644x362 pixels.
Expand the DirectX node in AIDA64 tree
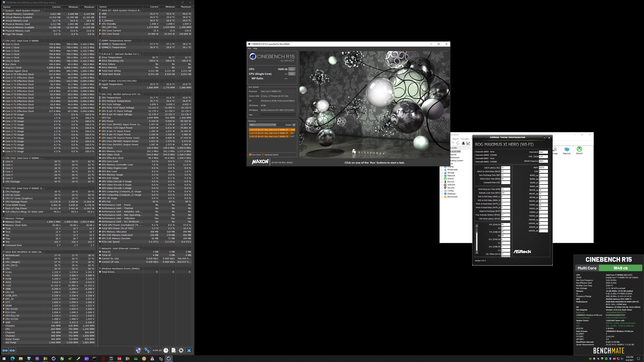pyautogui.click(x=442, y=179)
